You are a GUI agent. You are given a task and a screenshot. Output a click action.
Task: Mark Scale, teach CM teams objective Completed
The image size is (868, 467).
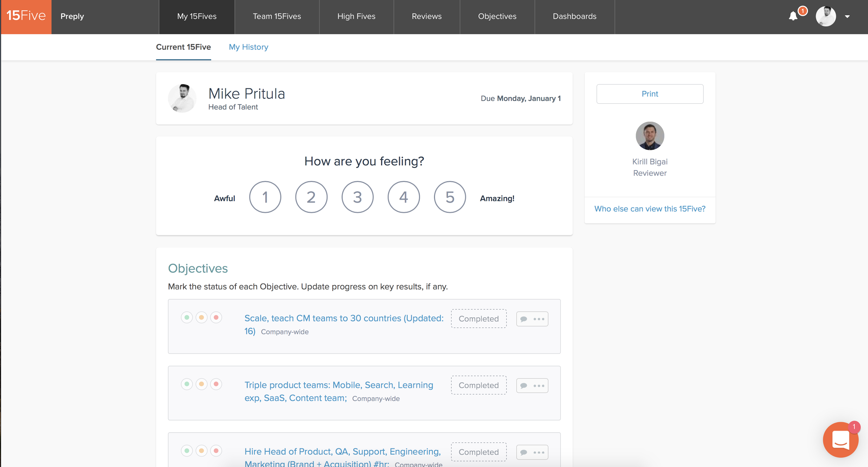tap(478, 318)
